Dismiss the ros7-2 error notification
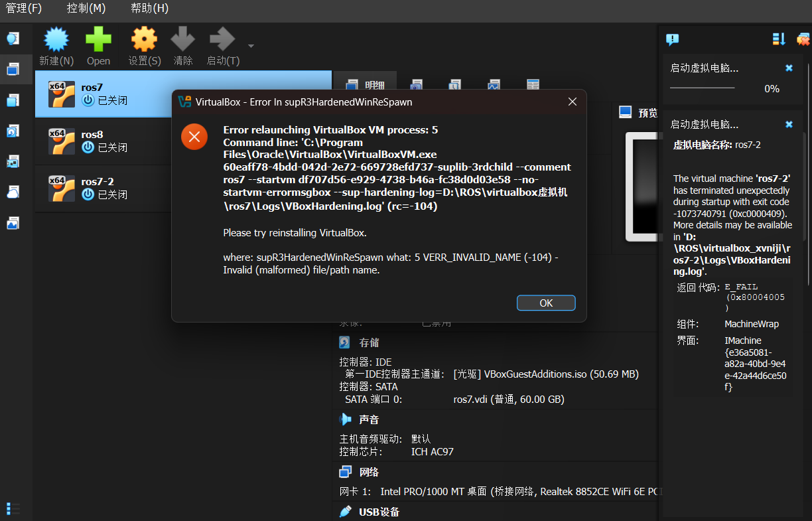This screenshot has height=521, width=812. tap(789, 124)
